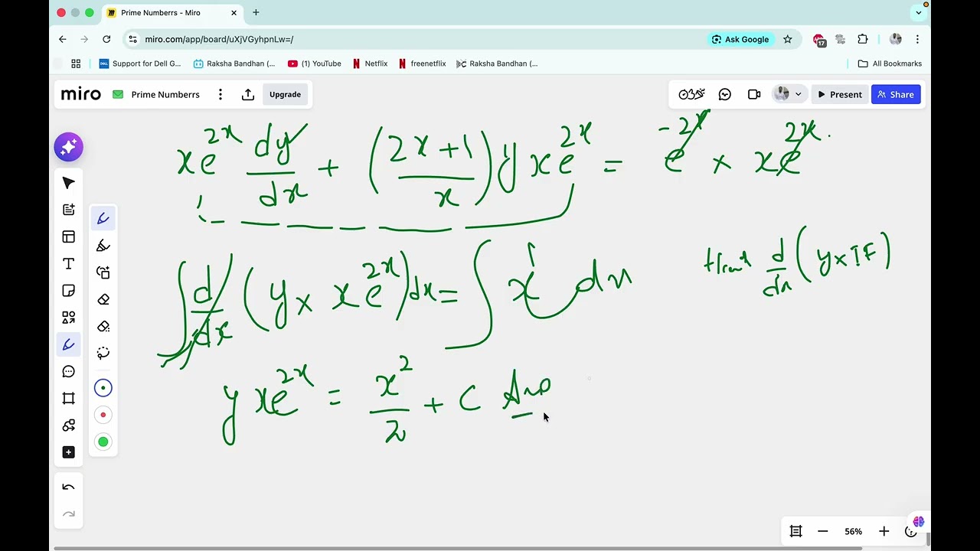Click the miro.com address bar
This screenshot has height=551, width=980.
click(x=413, y=39)
